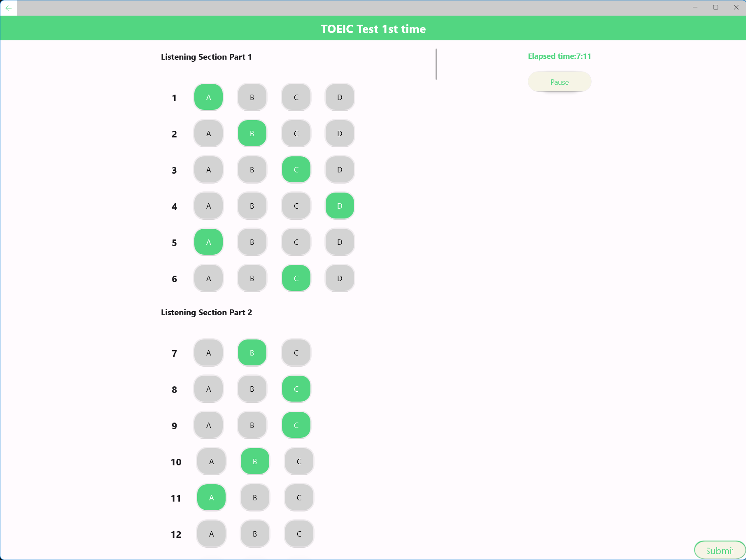Select answer A for question 2
The height and width of the screenshot is (560, 746).
209,134
